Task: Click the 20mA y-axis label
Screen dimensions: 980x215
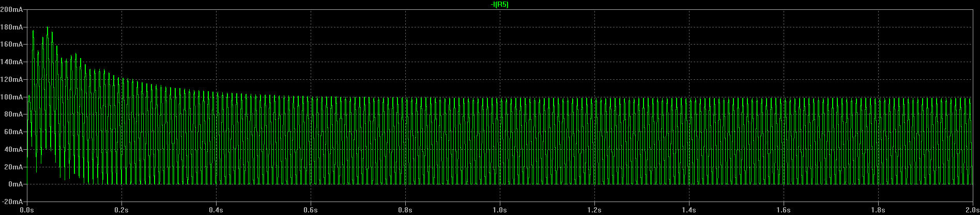Action: (13, 167)
